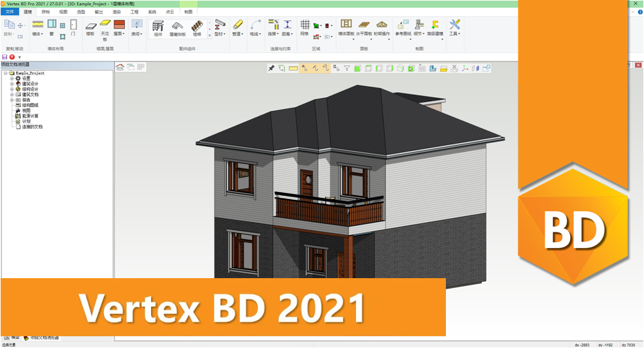Click the solid green cube view icon

pos(358,68)
